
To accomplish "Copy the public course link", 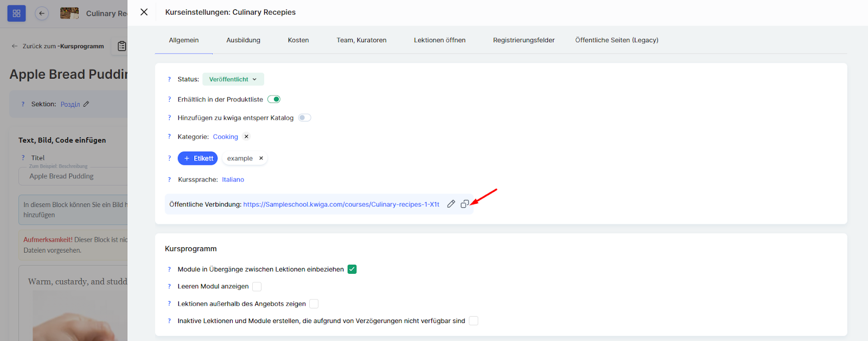I will [464, 204].
